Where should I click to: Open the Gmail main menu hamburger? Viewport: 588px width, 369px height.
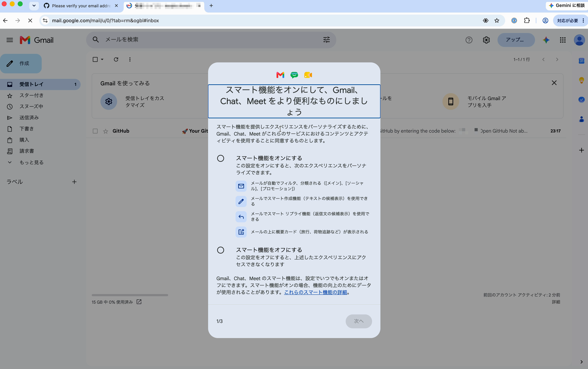pos(10,40)
